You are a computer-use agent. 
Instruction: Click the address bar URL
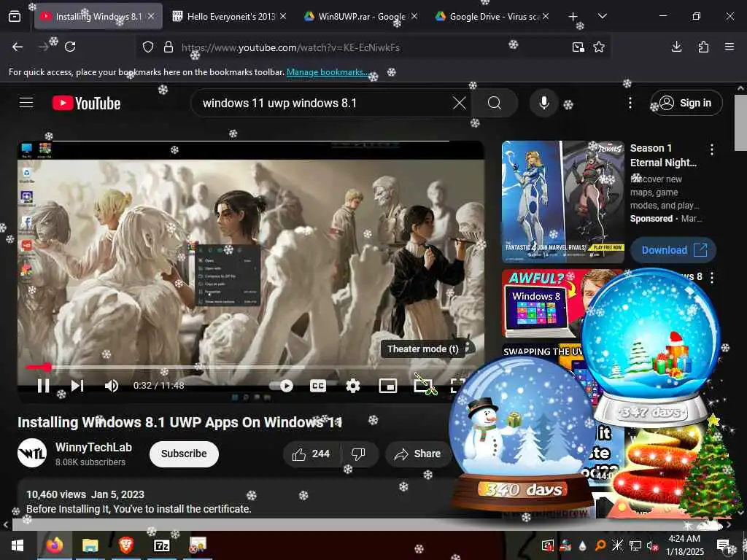[x=290, y=47]
